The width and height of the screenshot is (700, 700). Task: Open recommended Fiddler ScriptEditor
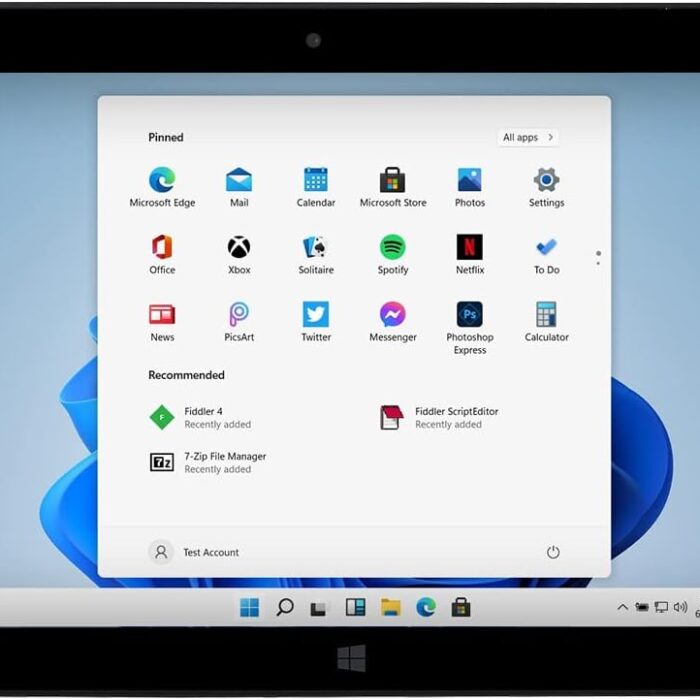pos(439,417)
